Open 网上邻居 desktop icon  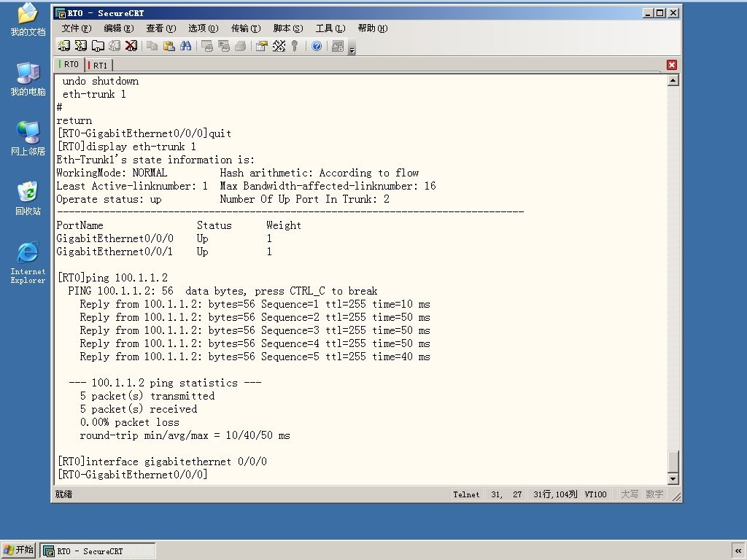click(x=28, y=139)
